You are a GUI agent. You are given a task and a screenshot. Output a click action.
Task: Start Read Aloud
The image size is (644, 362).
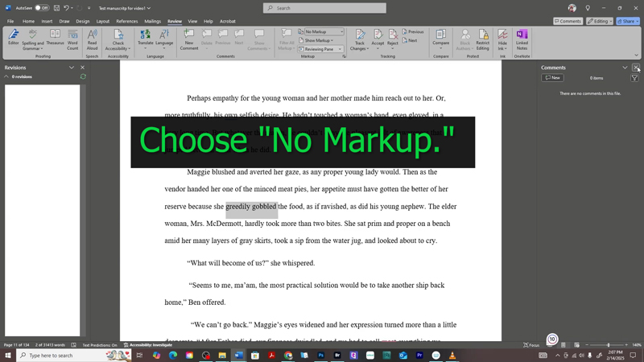point(92,39)
